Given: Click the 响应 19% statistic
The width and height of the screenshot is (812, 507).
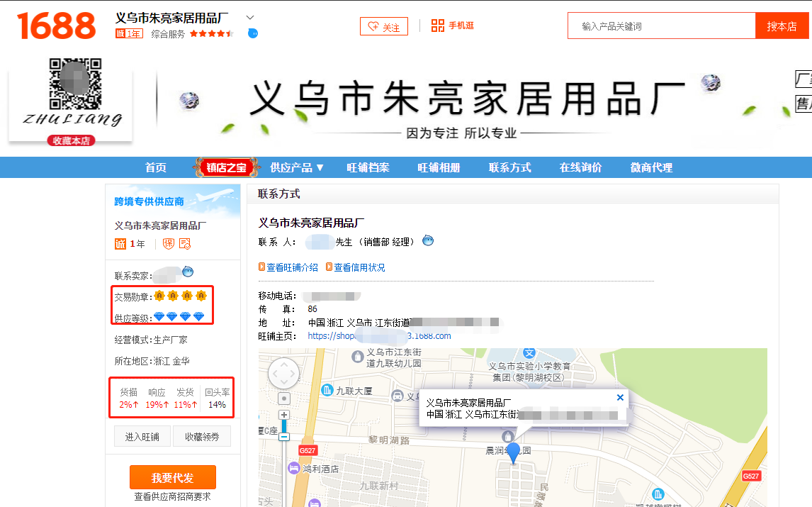Looking at the screenshot, I should click(x=157, y=398).
